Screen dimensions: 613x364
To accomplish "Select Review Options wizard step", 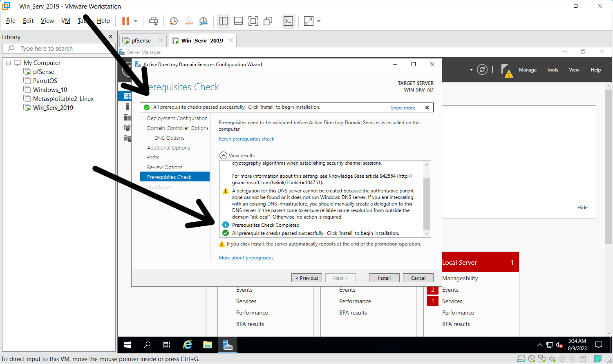I will (165, 167).
